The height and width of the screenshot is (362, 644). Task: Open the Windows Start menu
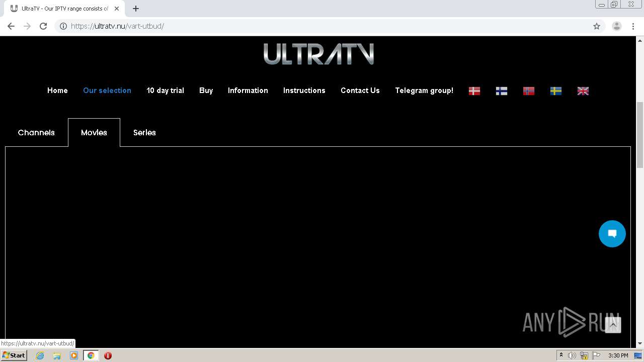tap(14, 355)
